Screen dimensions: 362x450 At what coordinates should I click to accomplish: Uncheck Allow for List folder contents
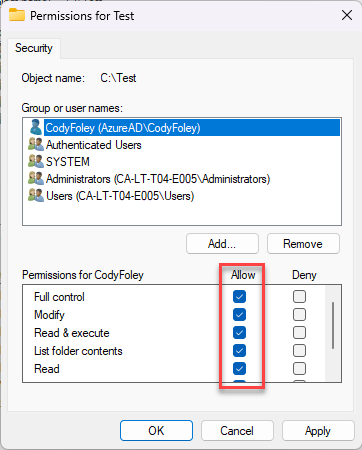[x=239, y=350]
